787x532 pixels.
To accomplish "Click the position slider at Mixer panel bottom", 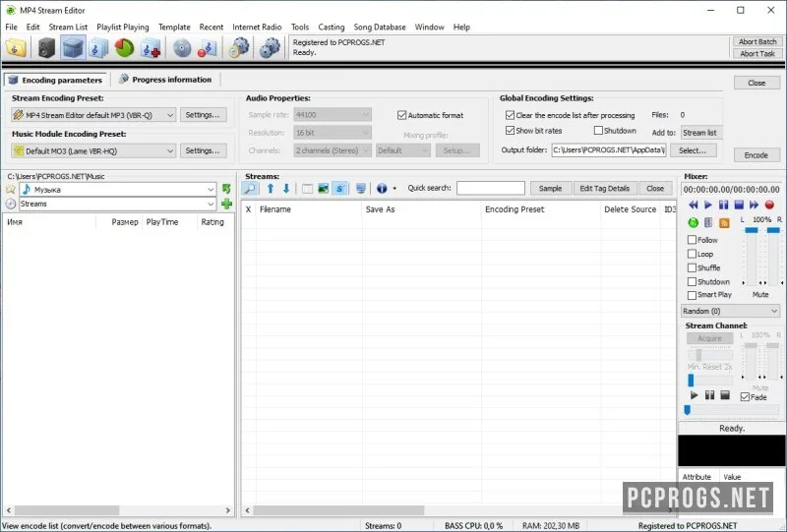I will click(x=731, y=410).
